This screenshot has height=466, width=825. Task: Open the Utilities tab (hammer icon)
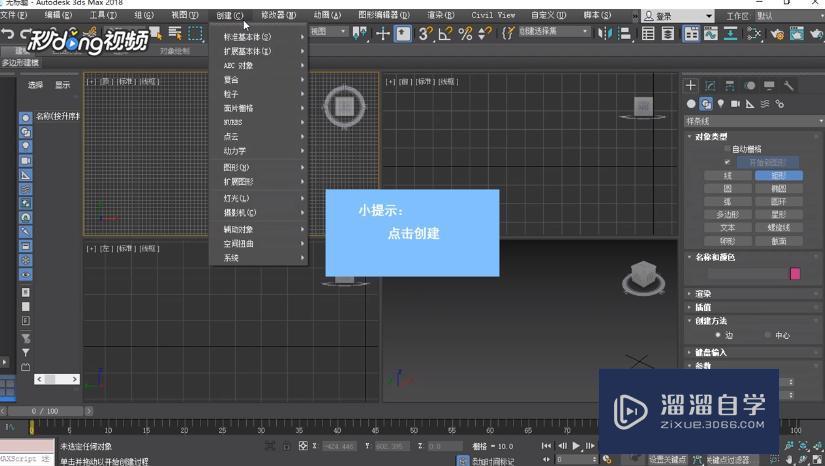(x=788, y=86)
